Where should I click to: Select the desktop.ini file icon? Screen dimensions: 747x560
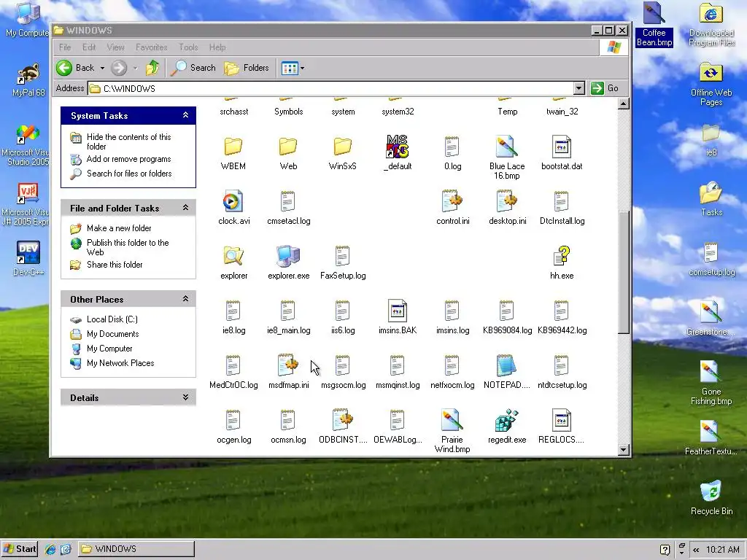pyautogui.click(x=507, y=201)
